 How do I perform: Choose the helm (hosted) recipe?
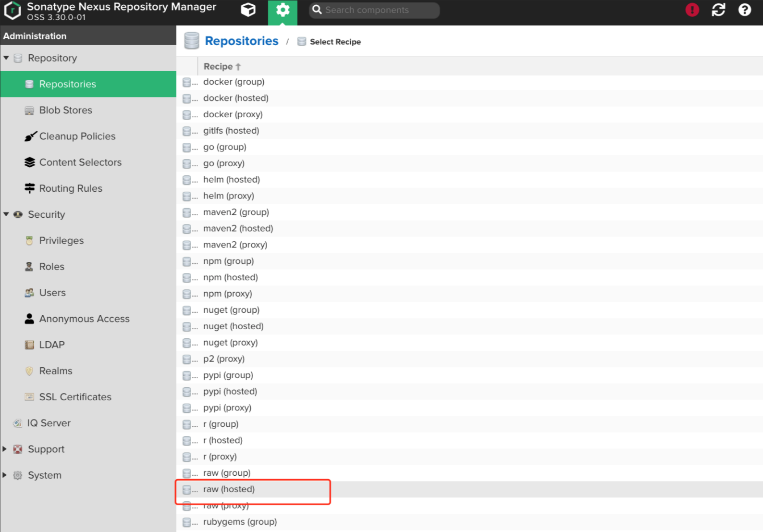tap(469, 180)
